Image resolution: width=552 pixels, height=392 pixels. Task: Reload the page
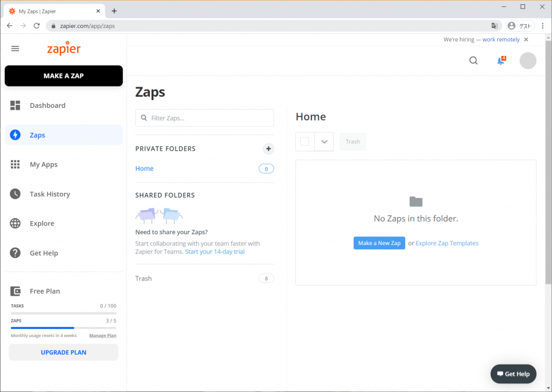37,26
